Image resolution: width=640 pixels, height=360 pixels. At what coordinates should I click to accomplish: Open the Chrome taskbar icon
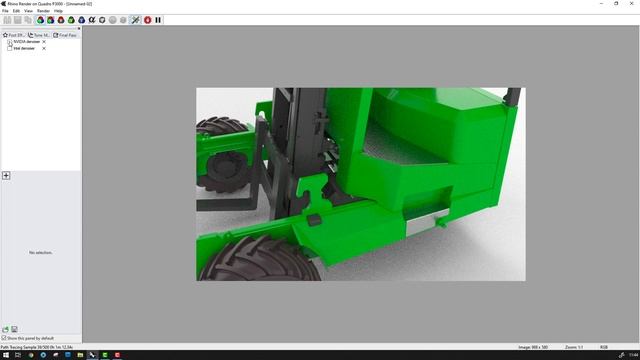coord(31,355)
